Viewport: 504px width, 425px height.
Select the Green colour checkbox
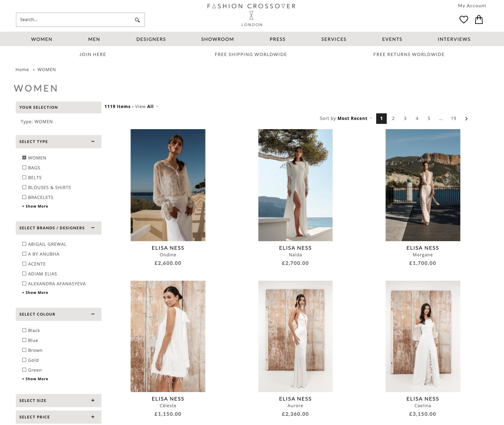[x=24, y=370]
